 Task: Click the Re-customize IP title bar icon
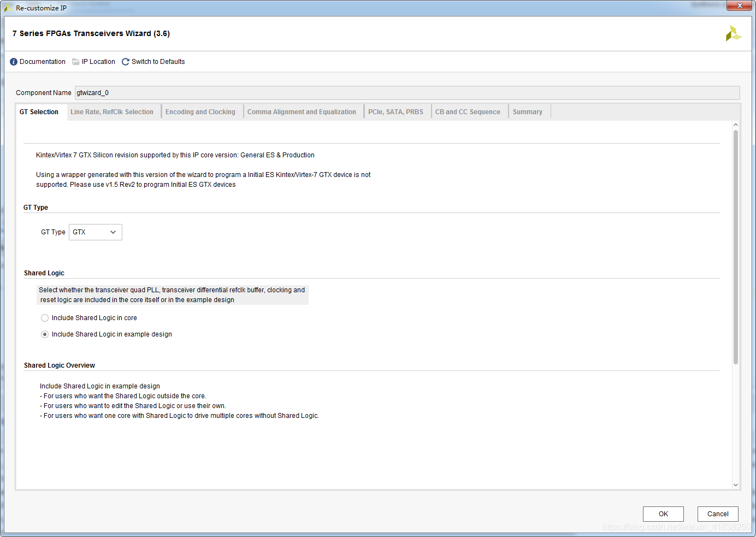pos(8,8)
